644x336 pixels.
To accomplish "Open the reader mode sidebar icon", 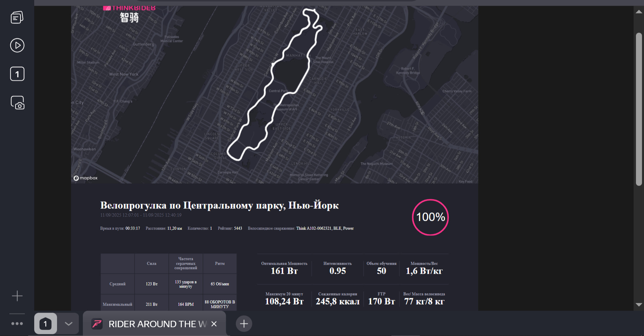I will 17,17.
